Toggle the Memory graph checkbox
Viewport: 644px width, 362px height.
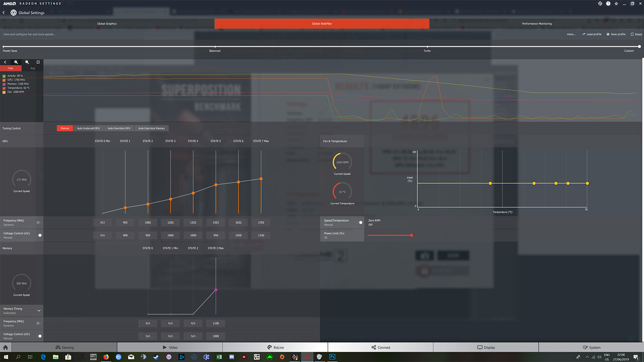pos(5,83)
